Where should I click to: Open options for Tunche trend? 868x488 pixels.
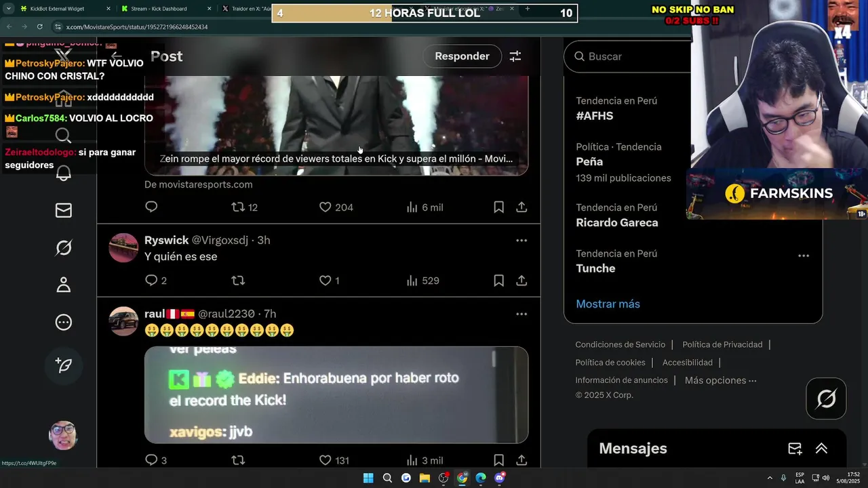(x=804, y=256)
